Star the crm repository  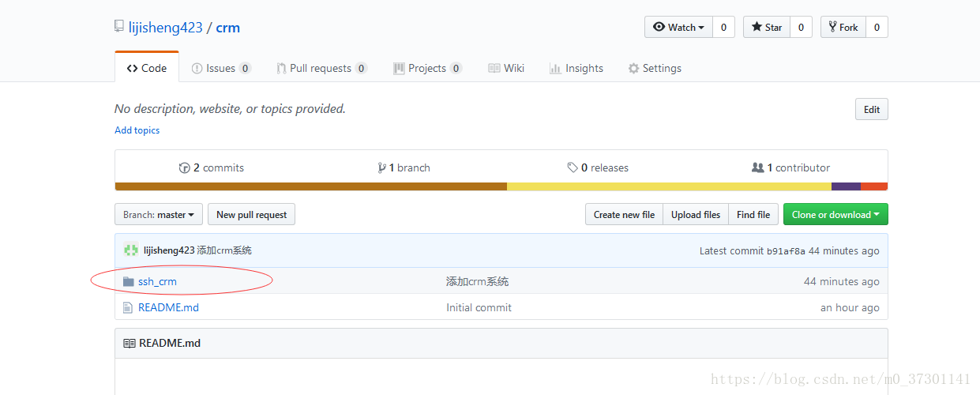[x=767, y=27]
